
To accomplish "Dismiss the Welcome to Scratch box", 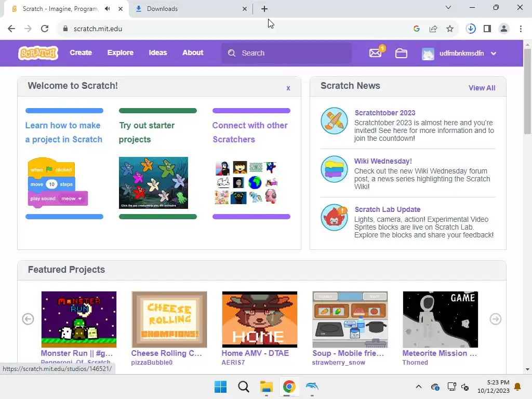I will pyautogui.click(x=288, y=88).
